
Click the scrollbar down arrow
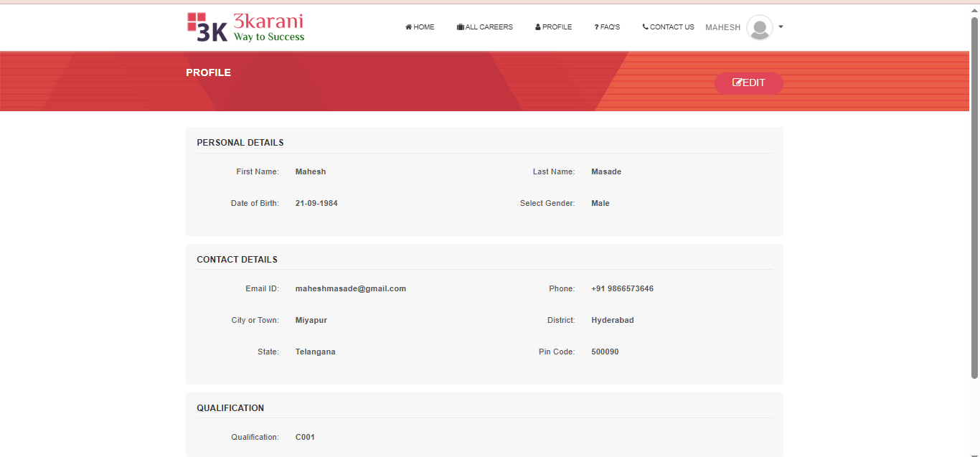click(974, 451)
